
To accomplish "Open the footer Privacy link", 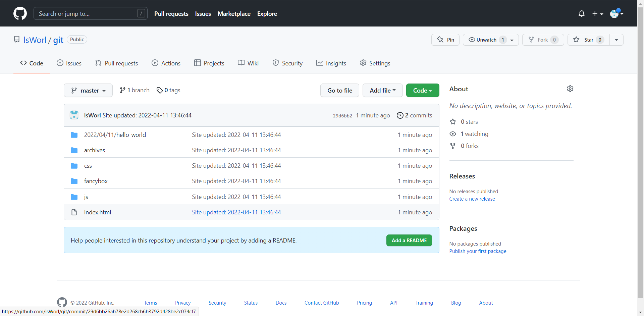I will [183, 303].
